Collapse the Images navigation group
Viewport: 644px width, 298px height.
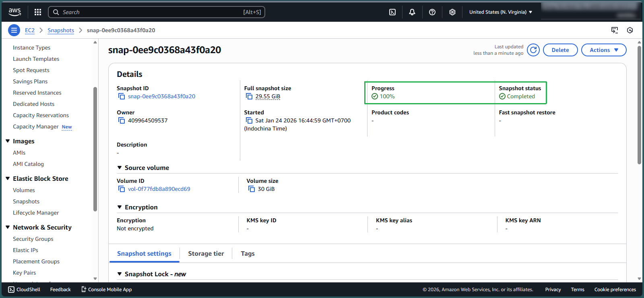pos(8,141)
